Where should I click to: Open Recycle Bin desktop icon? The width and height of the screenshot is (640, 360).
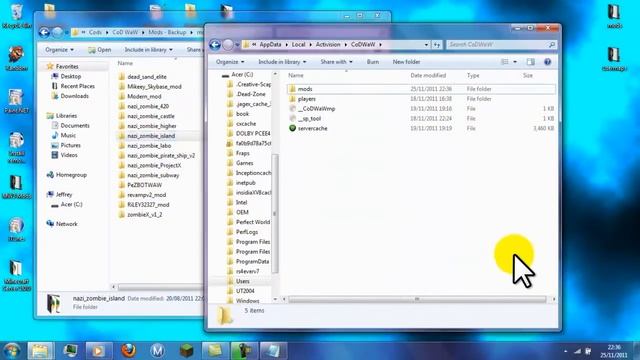coord(16,16)
